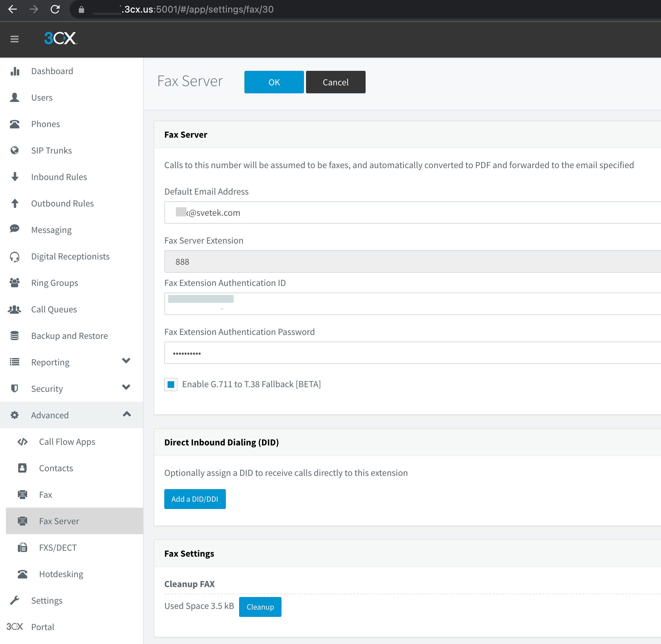Click the Security shield icon
This screenshot has width=661, height=644.
tap(15, 389)
